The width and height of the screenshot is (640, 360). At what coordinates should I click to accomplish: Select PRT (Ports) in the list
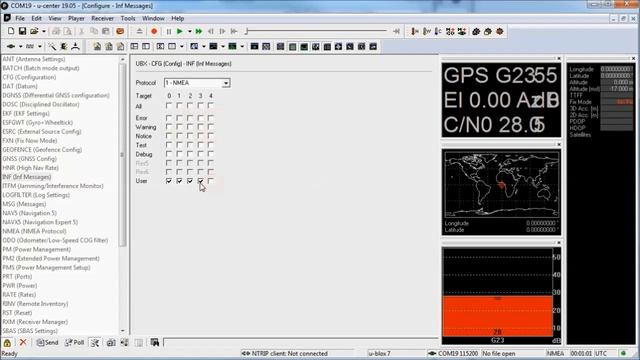point(17,276)
